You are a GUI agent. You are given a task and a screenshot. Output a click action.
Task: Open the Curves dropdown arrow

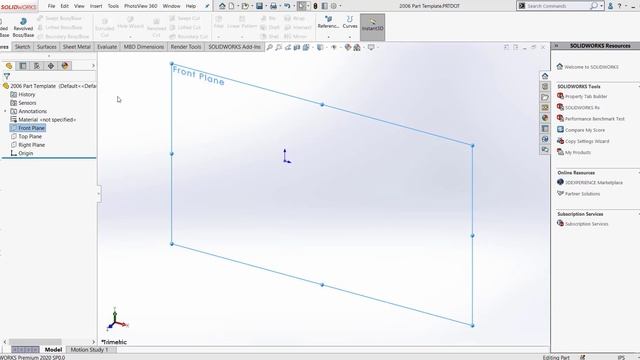(x=350, y=37)
